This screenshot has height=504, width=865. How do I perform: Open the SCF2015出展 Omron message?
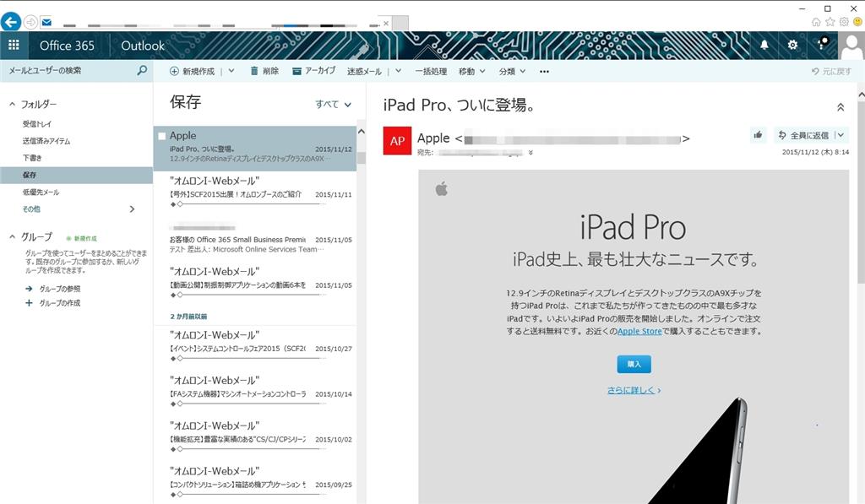[x=255, y=193]
